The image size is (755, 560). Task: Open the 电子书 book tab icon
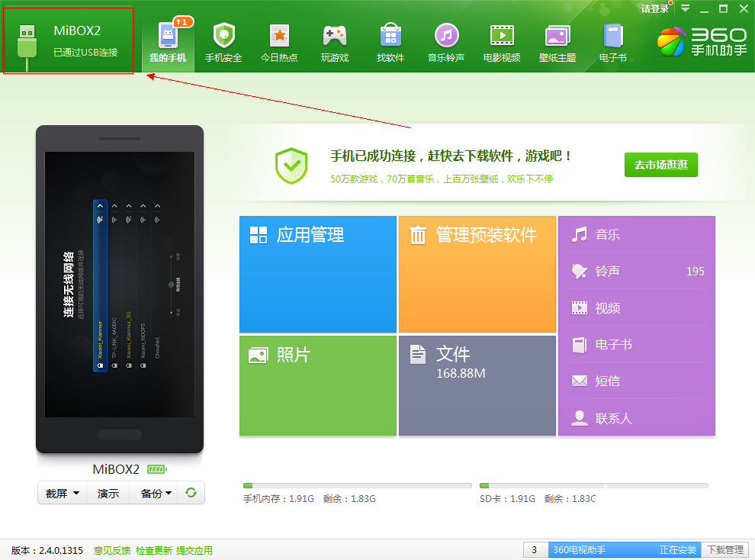tap(613, 37)
